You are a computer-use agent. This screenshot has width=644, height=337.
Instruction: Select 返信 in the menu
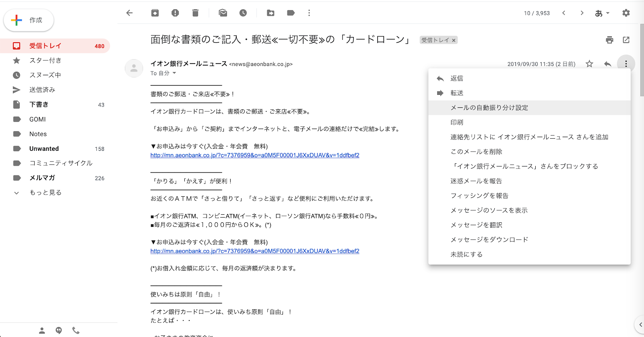pos(529,78)
